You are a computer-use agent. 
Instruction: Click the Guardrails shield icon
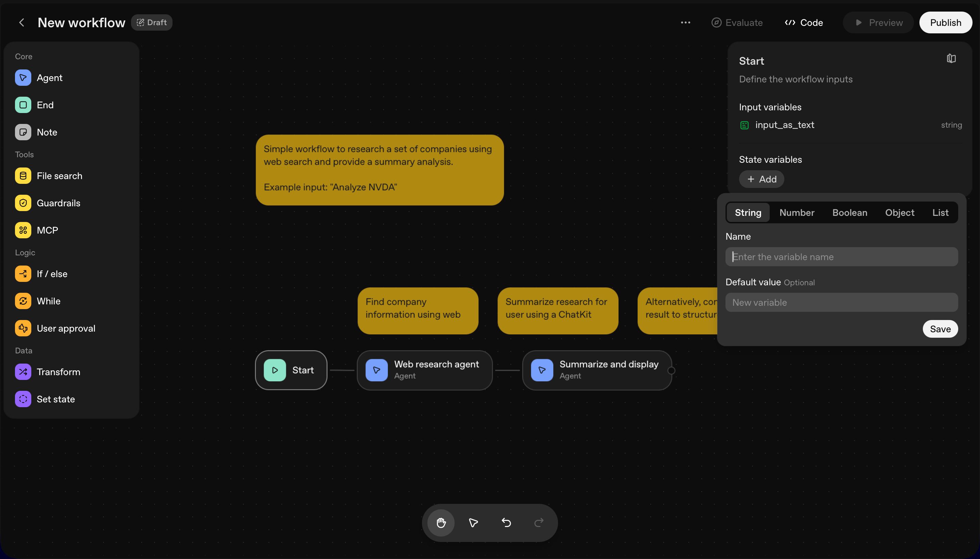coord(23,203)
